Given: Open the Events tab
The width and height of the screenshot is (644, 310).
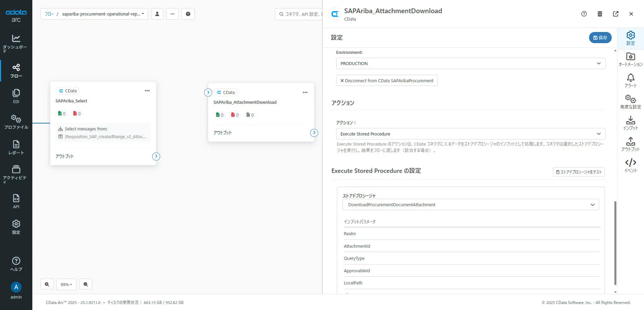Looking at the screenshot, I should (x=631, y=165).
